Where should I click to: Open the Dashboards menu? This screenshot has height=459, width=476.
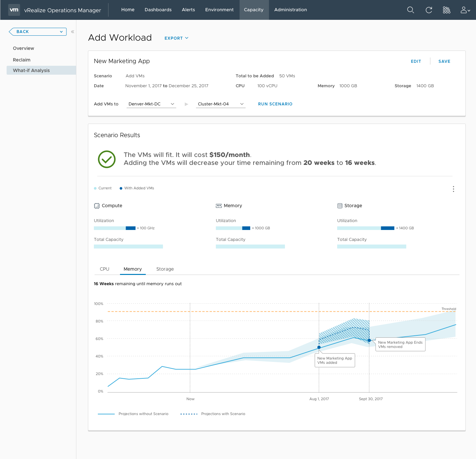click(158, 10)
